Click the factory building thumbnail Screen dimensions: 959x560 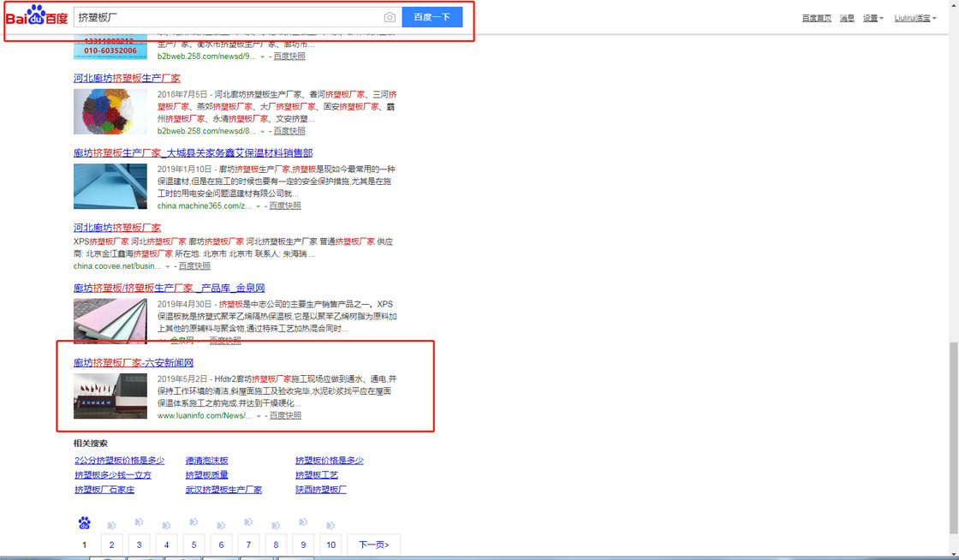110,396
